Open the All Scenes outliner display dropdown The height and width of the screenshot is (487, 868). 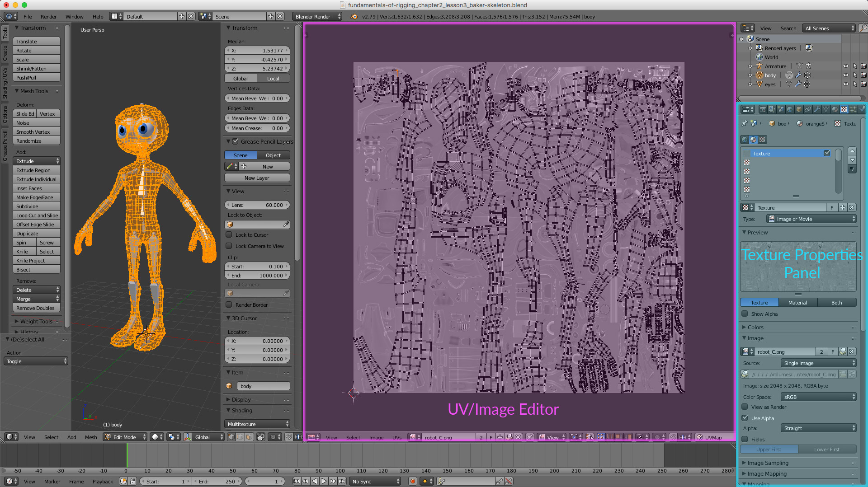pos(829,28)
